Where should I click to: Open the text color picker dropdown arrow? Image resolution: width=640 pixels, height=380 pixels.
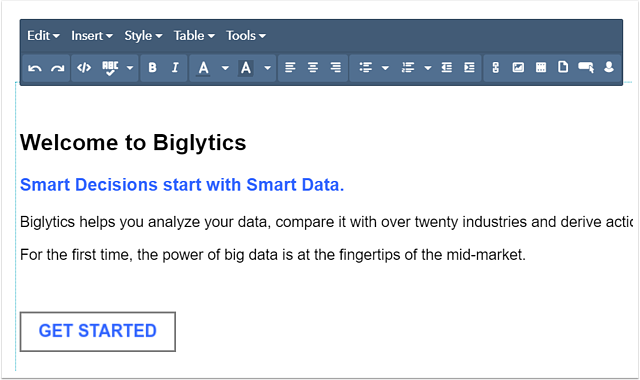(225, 68)
